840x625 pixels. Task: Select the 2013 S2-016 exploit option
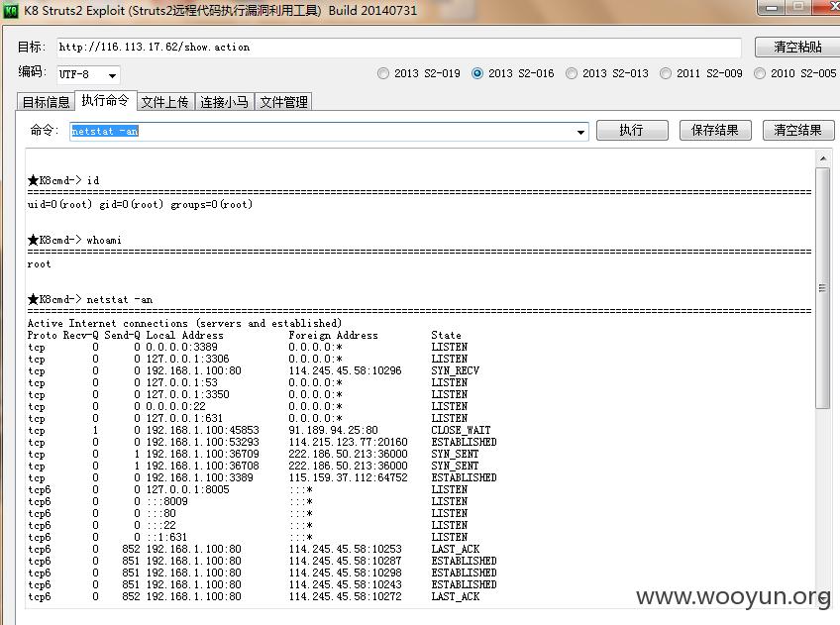click(x=513, y=73)
